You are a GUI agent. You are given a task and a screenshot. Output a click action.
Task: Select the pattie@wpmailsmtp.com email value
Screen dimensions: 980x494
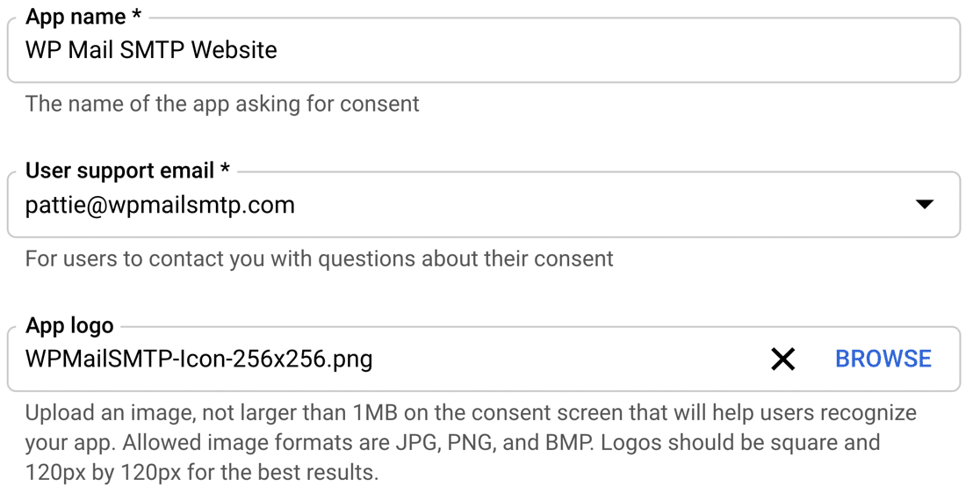160,205
